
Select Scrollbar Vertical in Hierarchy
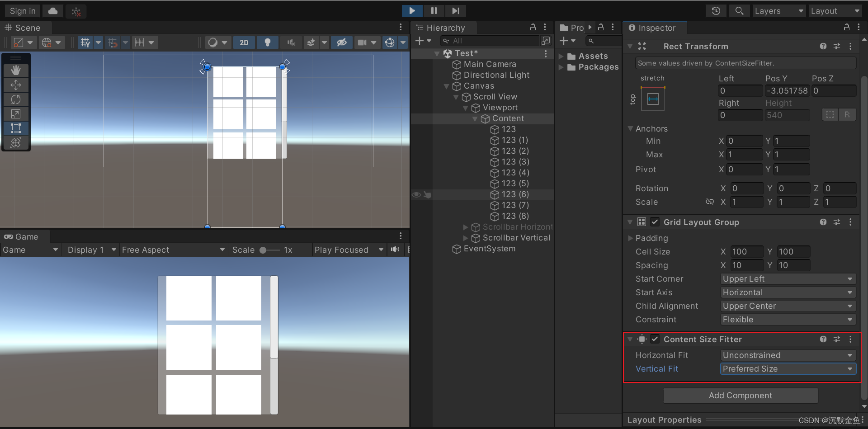click(516, 238)
